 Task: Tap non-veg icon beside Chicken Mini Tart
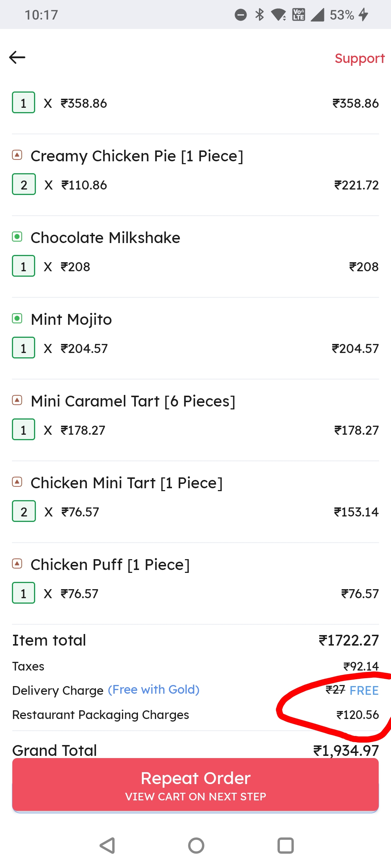17,482
